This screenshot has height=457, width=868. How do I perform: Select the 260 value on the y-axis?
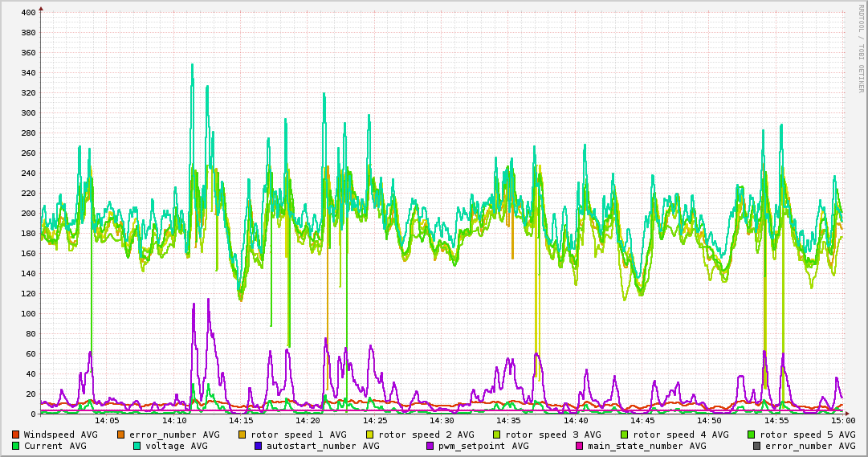[x=29, y=153]
